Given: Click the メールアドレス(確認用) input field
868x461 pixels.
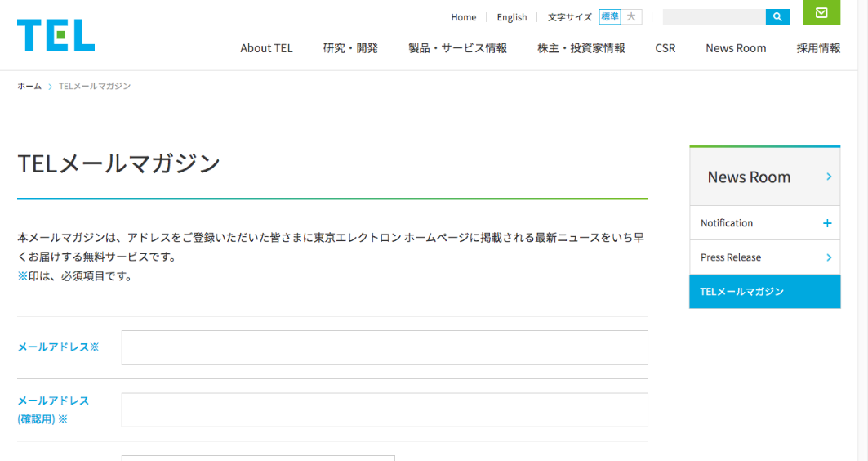Looking at the screenshot, I should click(x=385, y=410).
